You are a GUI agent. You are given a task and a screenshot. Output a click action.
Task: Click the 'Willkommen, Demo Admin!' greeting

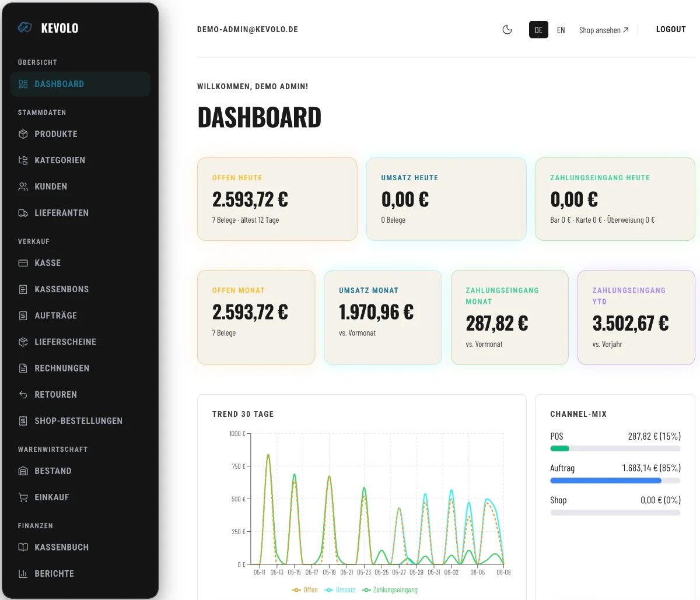pyautogui.click(x=253, y=86)
